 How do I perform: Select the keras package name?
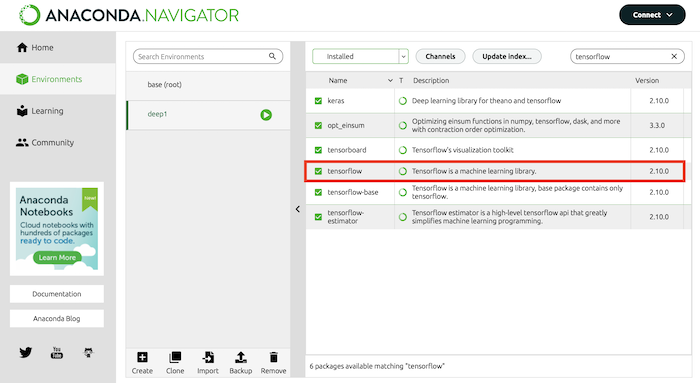point(336,101)
